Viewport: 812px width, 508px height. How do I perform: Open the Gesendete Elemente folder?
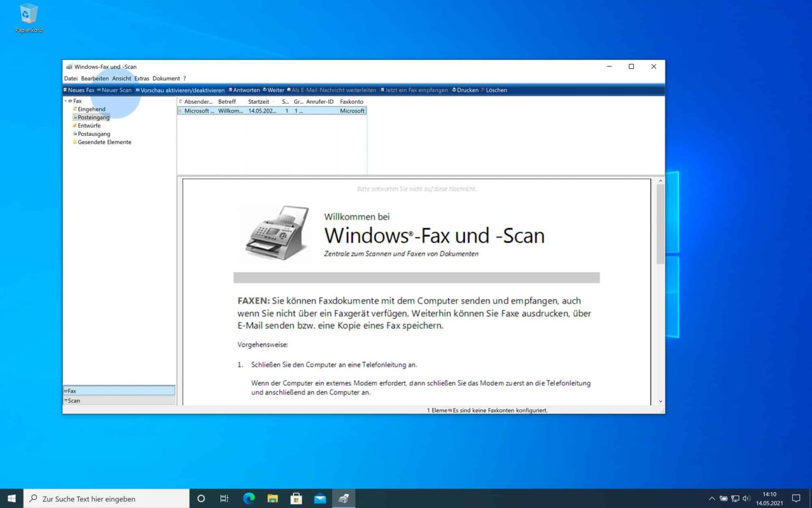(104, 142)
